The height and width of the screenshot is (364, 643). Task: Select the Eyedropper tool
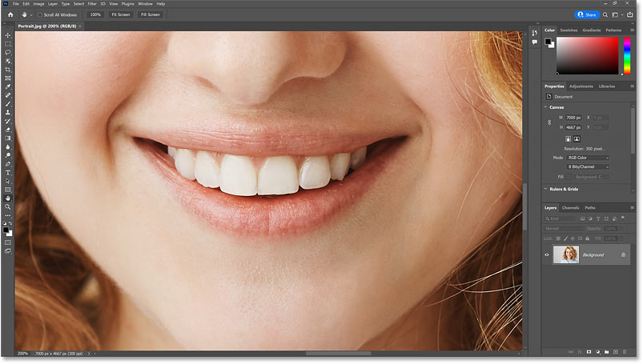pos(8,86)
